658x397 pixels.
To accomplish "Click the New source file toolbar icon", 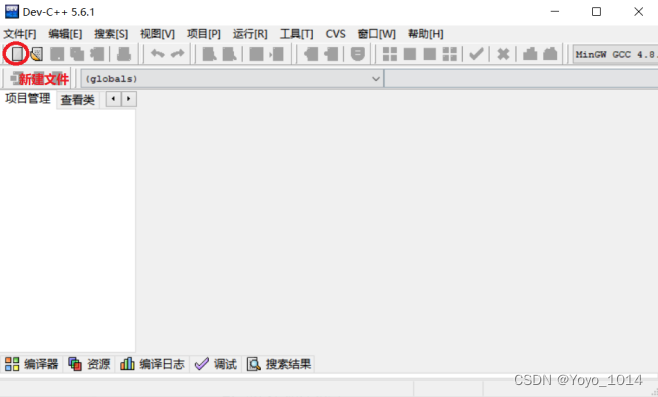I will point(17,54).
